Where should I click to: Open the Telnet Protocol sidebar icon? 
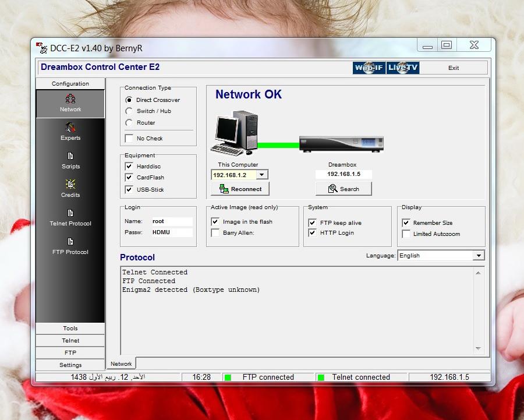pos(70,217)
